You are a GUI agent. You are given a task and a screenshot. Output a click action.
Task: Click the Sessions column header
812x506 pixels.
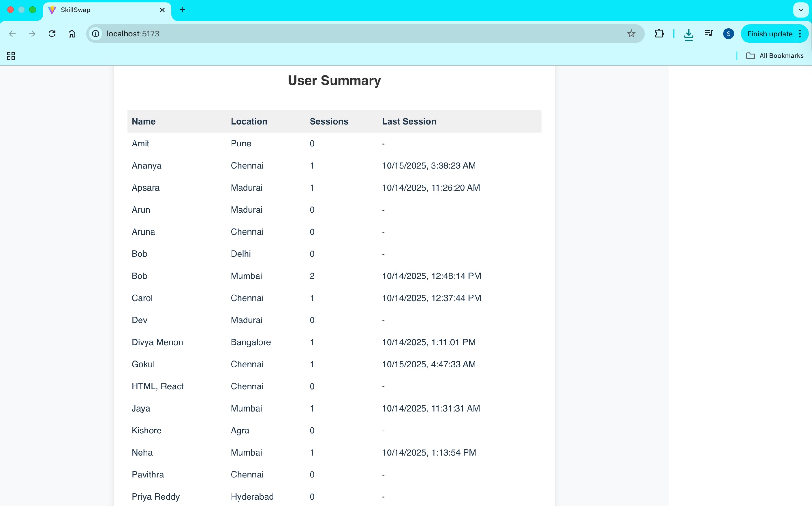pyautogui.click(x=329, y=121)
